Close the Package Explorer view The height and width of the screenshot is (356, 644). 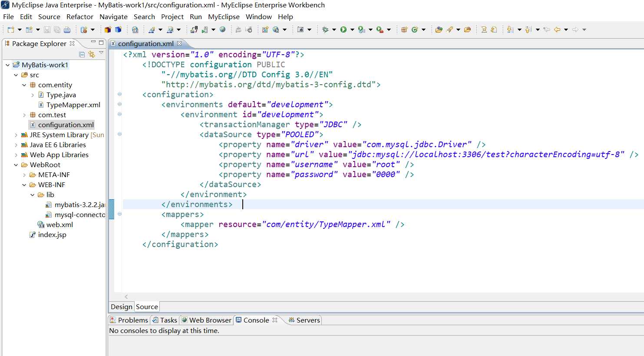72,43
